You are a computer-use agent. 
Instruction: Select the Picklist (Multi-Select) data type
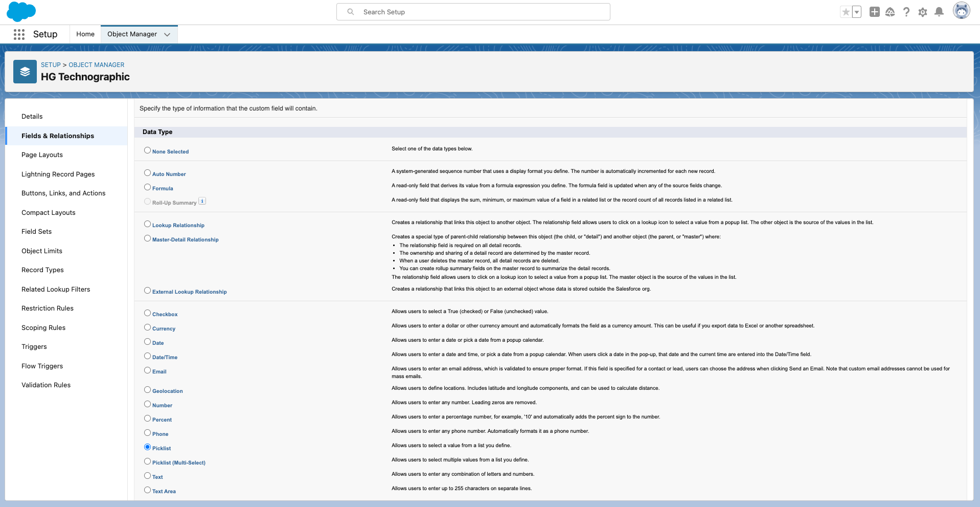[x=147, y=461]
